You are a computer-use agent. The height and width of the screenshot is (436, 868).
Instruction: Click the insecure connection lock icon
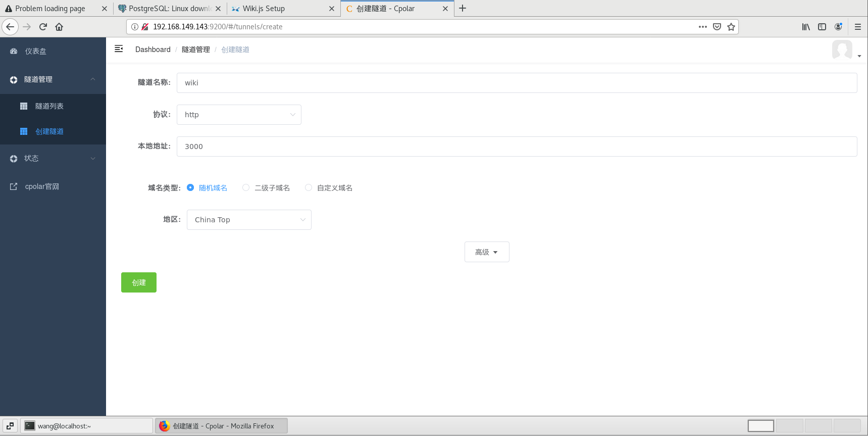(x=145, y=27)
